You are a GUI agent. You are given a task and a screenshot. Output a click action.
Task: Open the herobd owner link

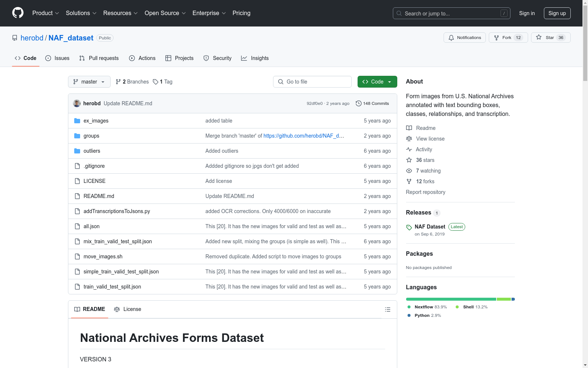[x=32, y=38]
